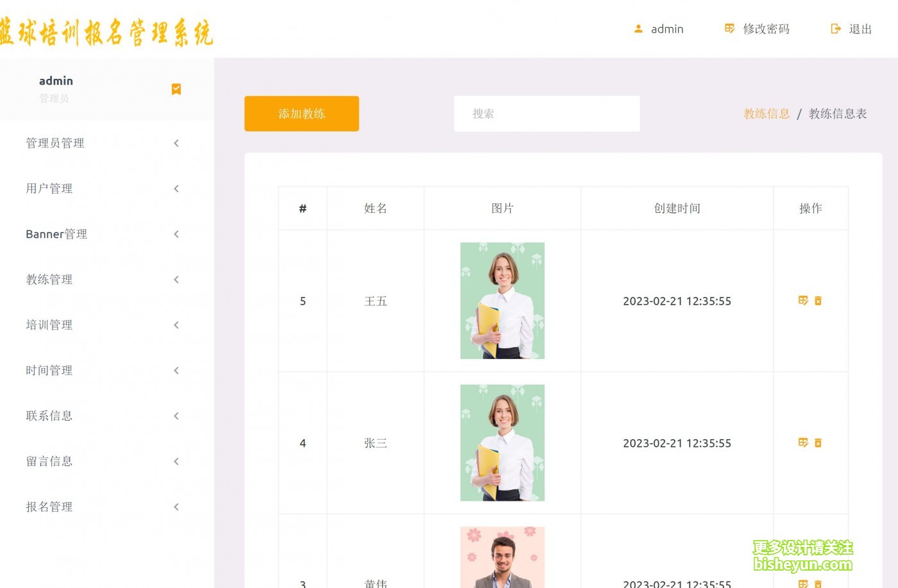The width and height of the screenshot is (898, 588).
Task: Open 留言信息 sidebar item
Action: [49, 461]
